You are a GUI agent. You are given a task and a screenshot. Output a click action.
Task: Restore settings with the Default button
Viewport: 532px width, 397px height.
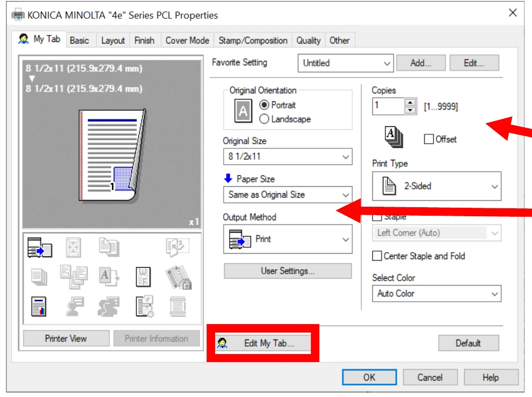468,343
